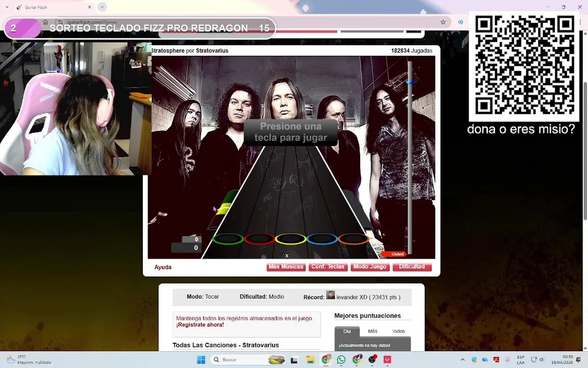Switch to the Dia scores tab
588x368 pixels.
(x=347, y=331)
